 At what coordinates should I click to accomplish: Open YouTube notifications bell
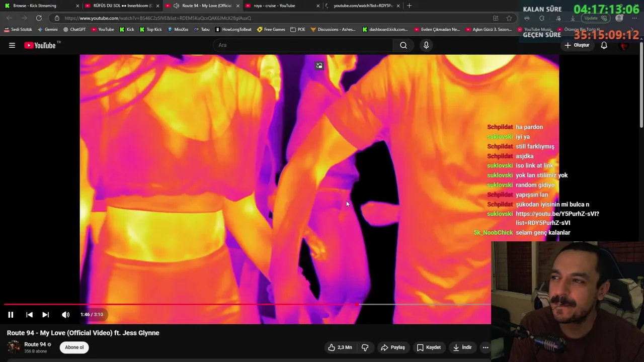[x=604, y=45]
